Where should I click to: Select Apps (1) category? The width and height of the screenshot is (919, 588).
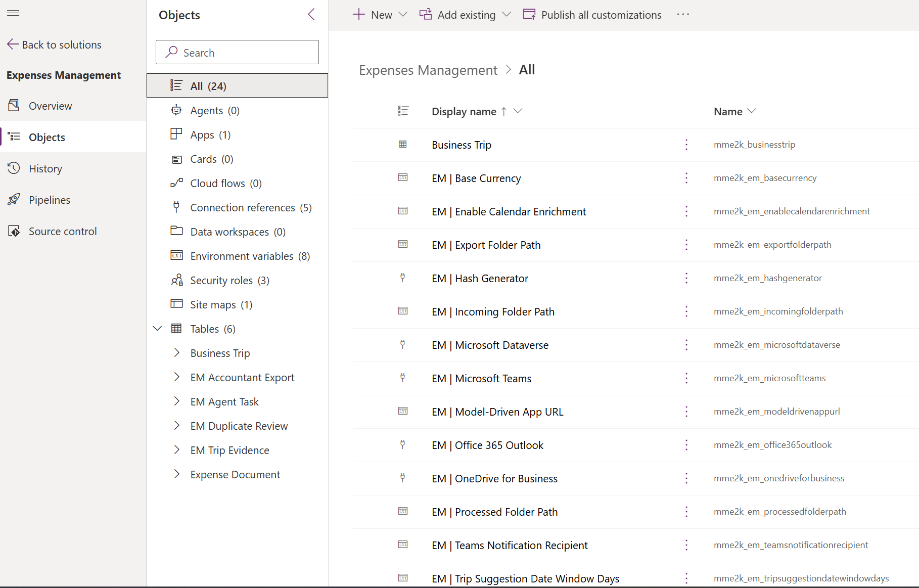click(237, 134)
